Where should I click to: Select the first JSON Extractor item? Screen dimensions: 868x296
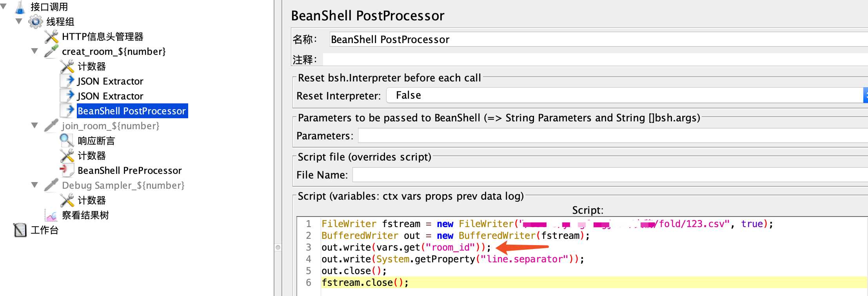(x=110, y=81)
